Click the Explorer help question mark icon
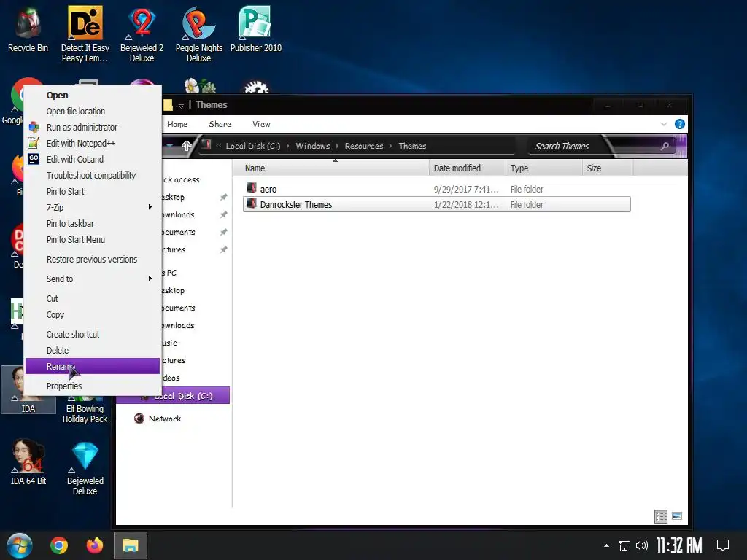The width and height of the screenshot is (747, 560). [680, 124]
